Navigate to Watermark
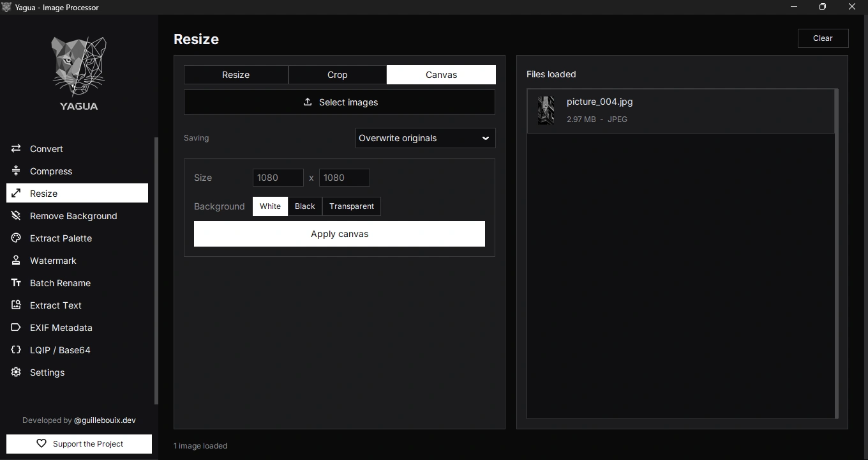Screen dimensions: 868x460 (x=77, y=260)
